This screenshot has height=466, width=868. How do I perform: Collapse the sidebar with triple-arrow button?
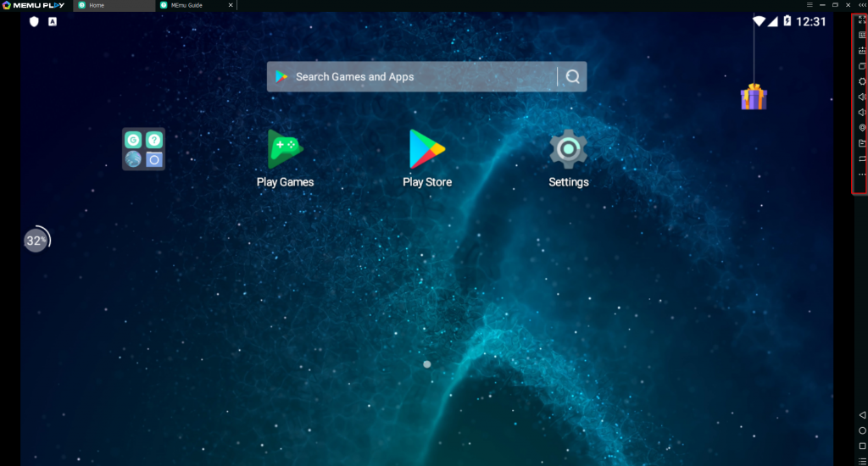click(862, 5)
